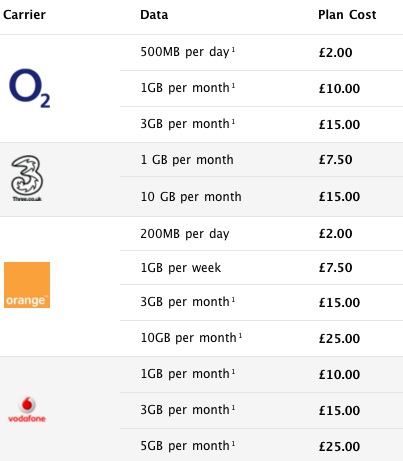Screen dimensions: 403x461
Task: Click the £25.00 price for Orange 10GB
Action: tap(339, 339)
